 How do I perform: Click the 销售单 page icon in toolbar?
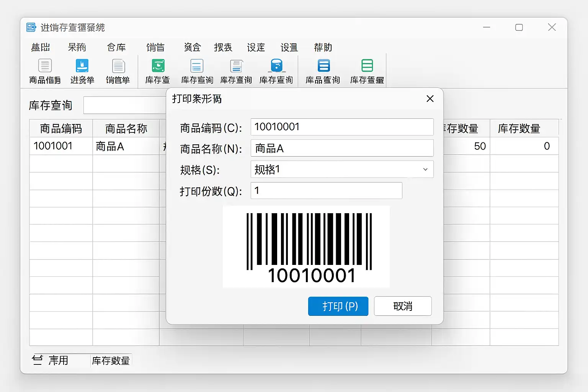point(118,66)
